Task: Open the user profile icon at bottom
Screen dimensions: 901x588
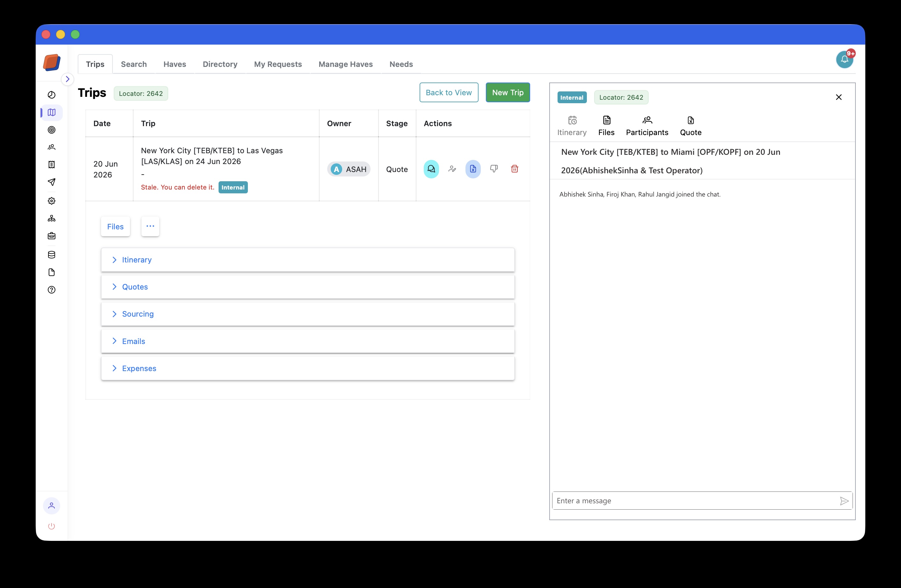Action: (52, 506)
